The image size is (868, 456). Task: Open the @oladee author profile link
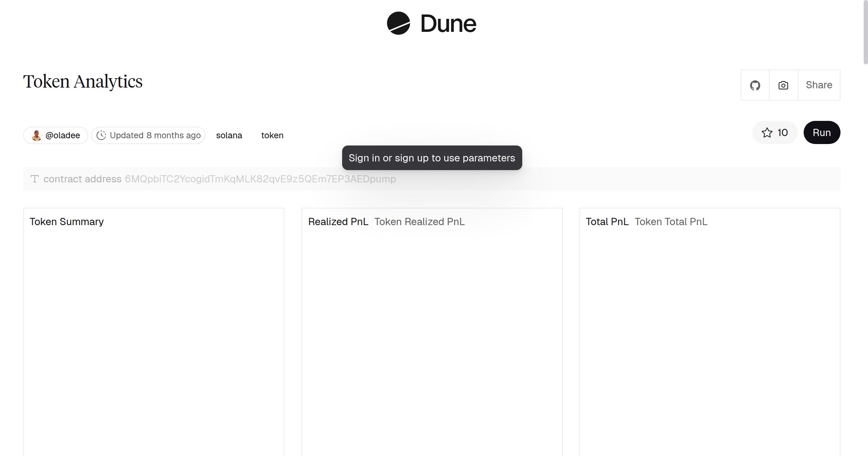(x=63, y=135)
